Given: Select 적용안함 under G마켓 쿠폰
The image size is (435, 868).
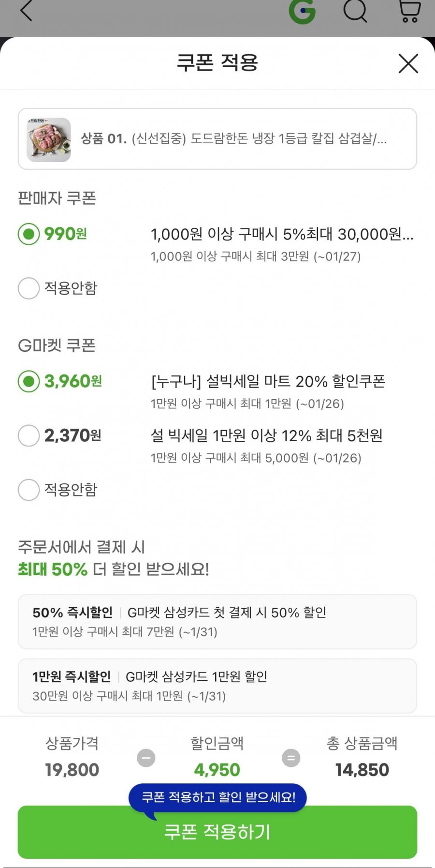Looking at the screenshot, I should tap(29, 490).
